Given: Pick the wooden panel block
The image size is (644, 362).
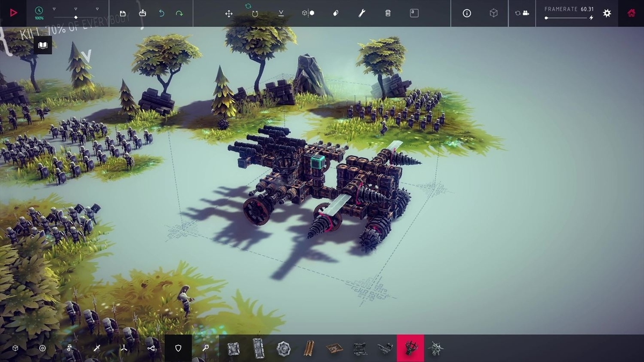Looking at the screenshot, I should pyautogui.click(x=309, y=349).
